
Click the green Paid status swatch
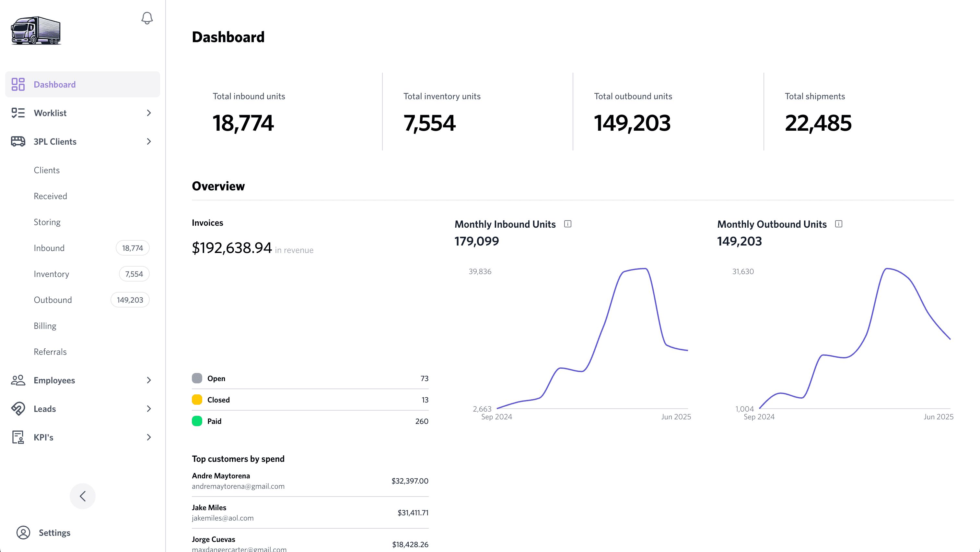click(197, 421)
